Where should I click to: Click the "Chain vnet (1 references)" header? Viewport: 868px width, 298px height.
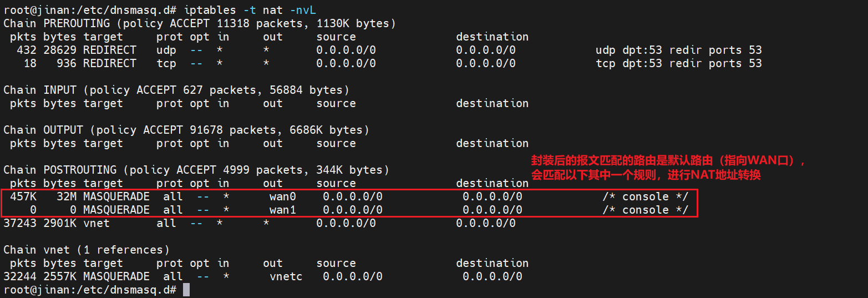(x=87, y=250)
